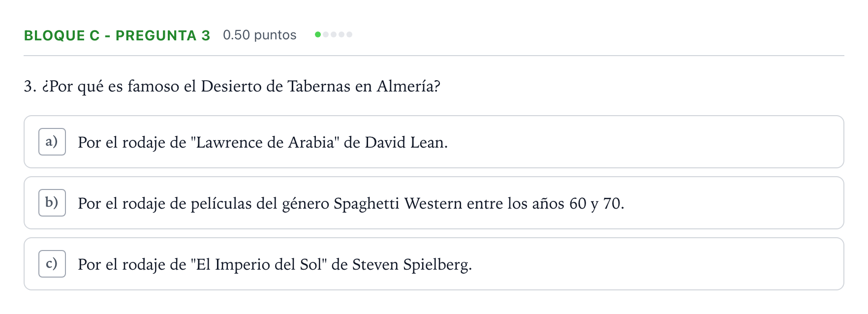Click the a) letter badge

pos(52,142)
